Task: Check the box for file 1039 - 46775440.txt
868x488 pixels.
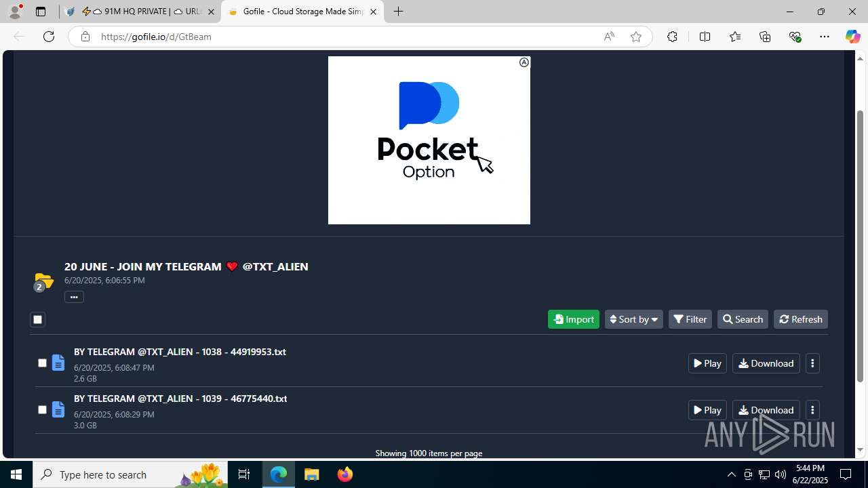Action: point(42,410)
